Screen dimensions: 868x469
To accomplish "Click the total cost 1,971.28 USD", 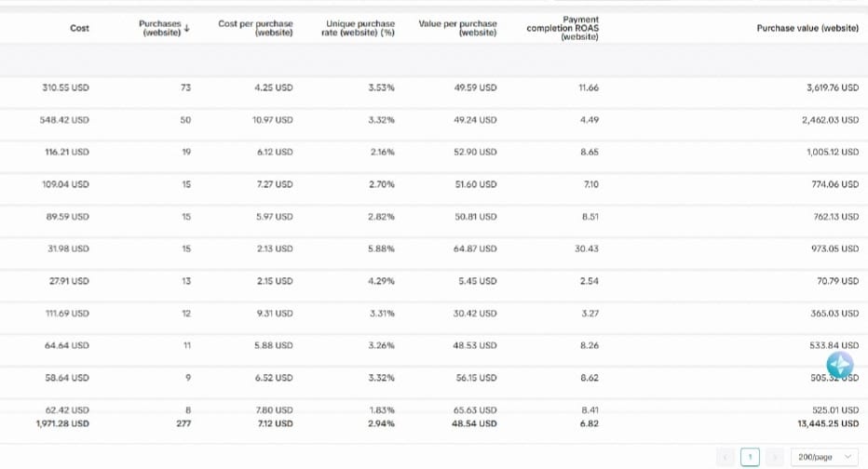I will coord(61,423).
